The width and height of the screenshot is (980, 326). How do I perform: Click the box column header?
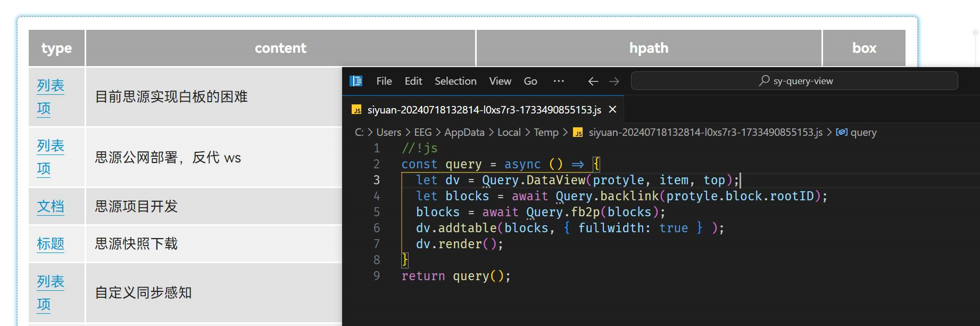[864, 48]
